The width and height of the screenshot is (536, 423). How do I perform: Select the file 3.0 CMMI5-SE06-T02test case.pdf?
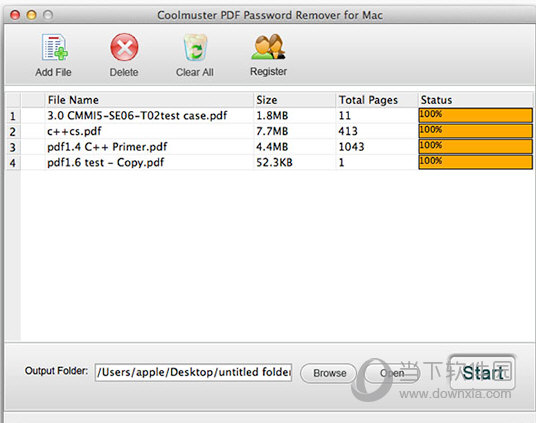pos(137,116)
